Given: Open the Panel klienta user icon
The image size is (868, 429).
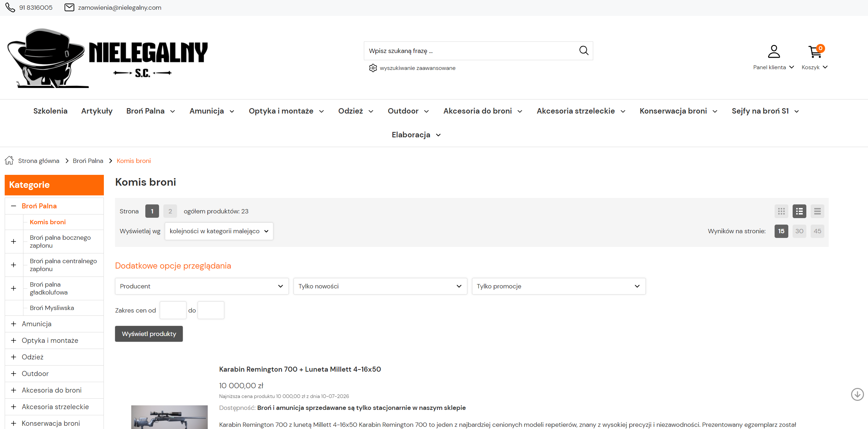Looking at the screenshot, I should [x=774, y=51].
